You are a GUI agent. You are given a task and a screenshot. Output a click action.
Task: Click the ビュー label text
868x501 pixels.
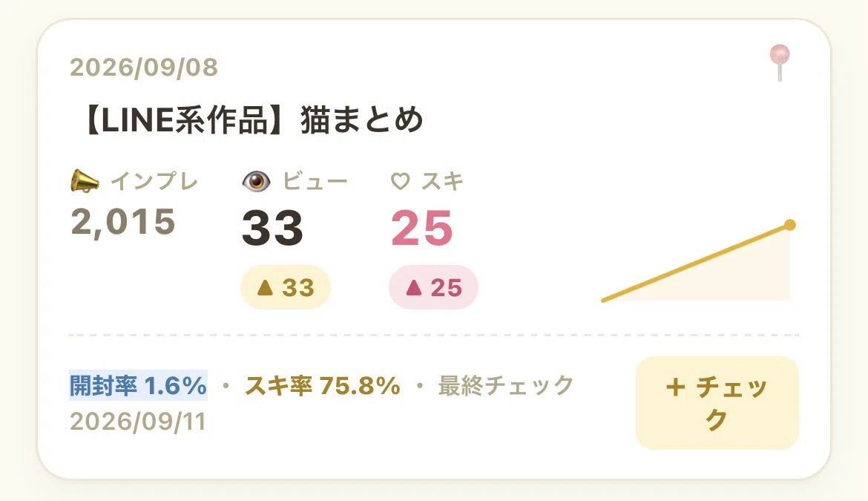(315, 182)
